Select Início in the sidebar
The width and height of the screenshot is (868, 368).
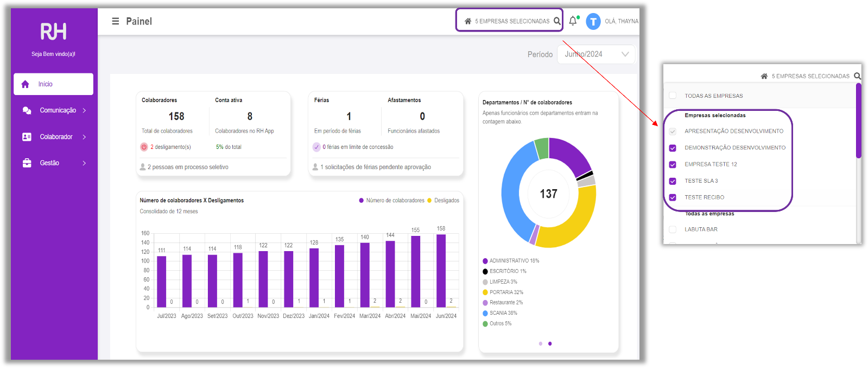53,84
